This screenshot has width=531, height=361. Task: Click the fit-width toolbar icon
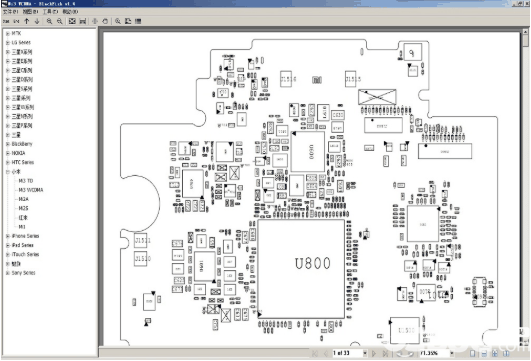click(x=83, y=21)
